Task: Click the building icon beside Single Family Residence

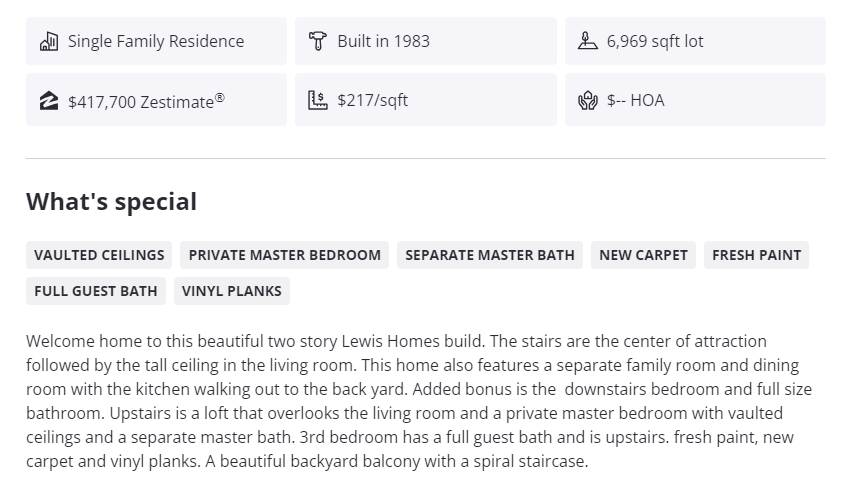Action: 48,41
